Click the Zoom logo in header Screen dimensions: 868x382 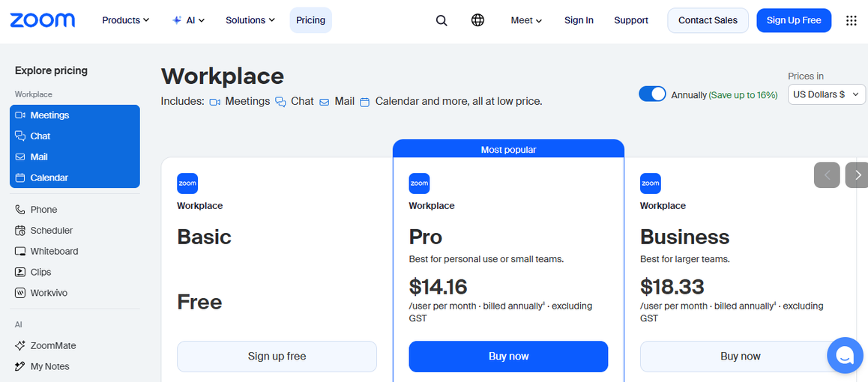coord(42,20)
